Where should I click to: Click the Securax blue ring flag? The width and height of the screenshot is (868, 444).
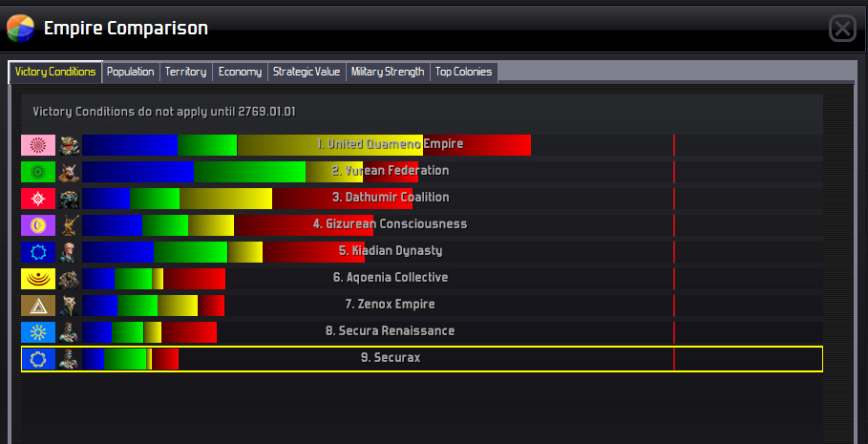point(38,359)
